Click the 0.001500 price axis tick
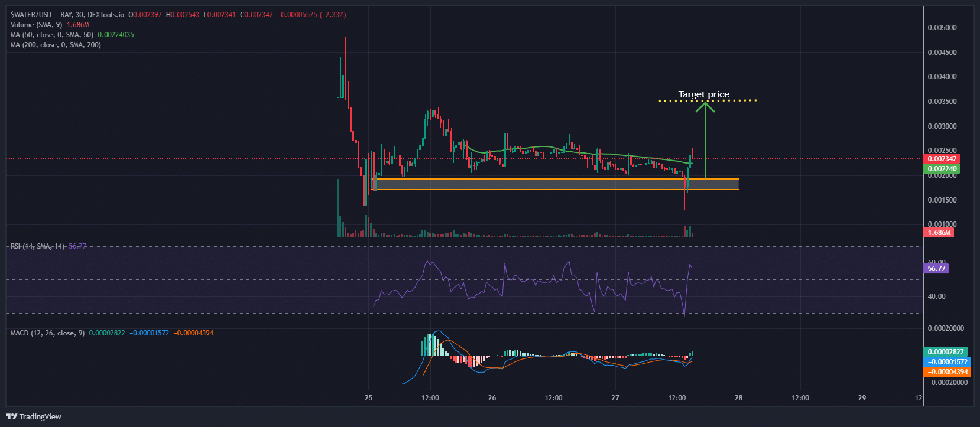Screen dimensions: 980x427 pyautogui.click(x=942, y=200)
